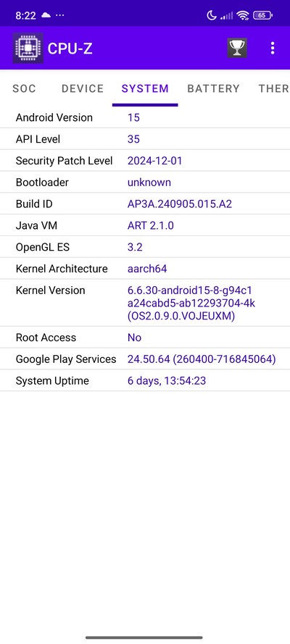Screen dimensions: 290x644
Task: Tap the Wi-Fi status icon
Action: pos(243,16)
